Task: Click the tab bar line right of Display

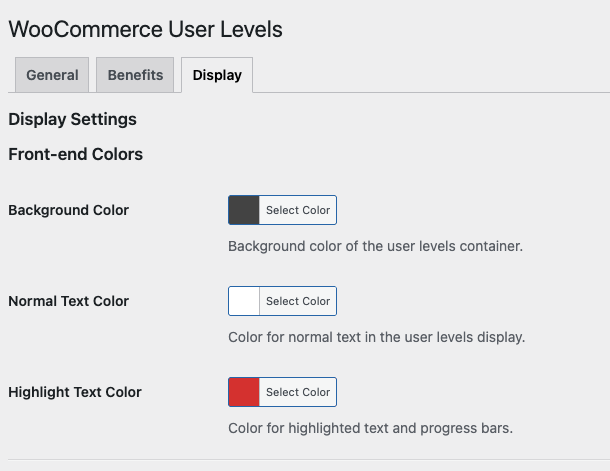Action: click(431, 93)
